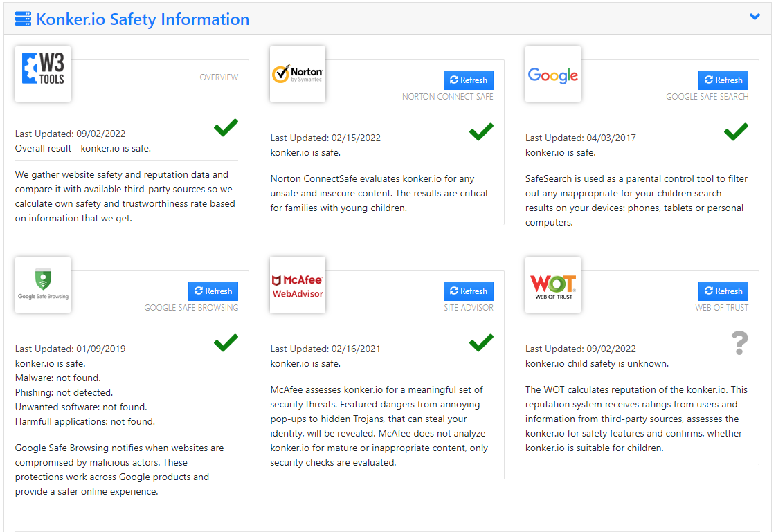Click 'Last Updated: 02/16/2021' text
The width and height of the screenshot is (776, 532).
pyautogui.click(x=325, y=349)
